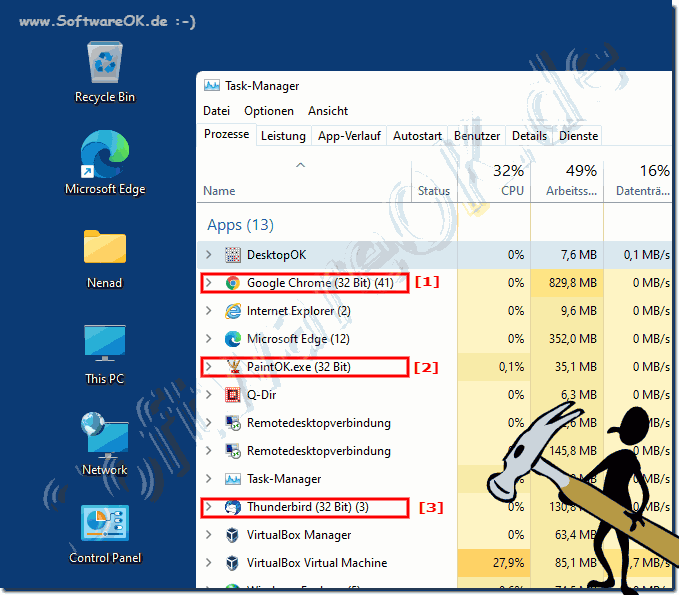Click the Q-Dir process icon
The width and height of the screenshot is (679, 595).
(x=233, y=395)
